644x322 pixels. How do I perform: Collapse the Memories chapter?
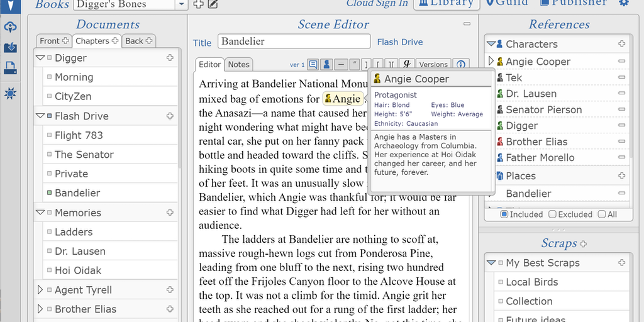click(40, 213)
